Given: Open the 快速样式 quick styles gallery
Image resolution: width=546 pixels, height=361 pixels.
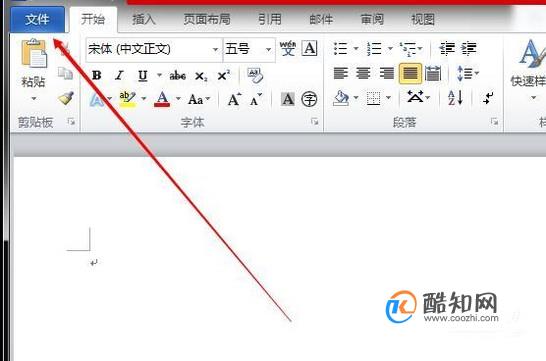Looking at the screenshot, I should [x=528, y=70].
